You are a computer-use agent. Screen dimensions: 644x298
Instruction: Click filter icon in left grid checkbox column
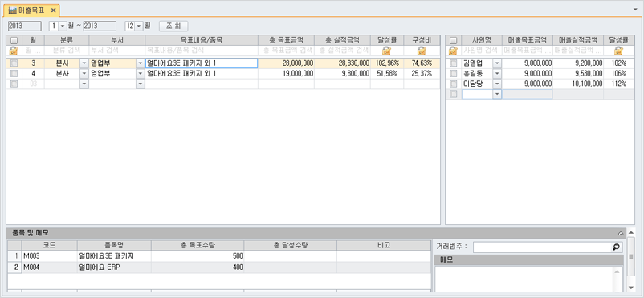click(14, 51)
